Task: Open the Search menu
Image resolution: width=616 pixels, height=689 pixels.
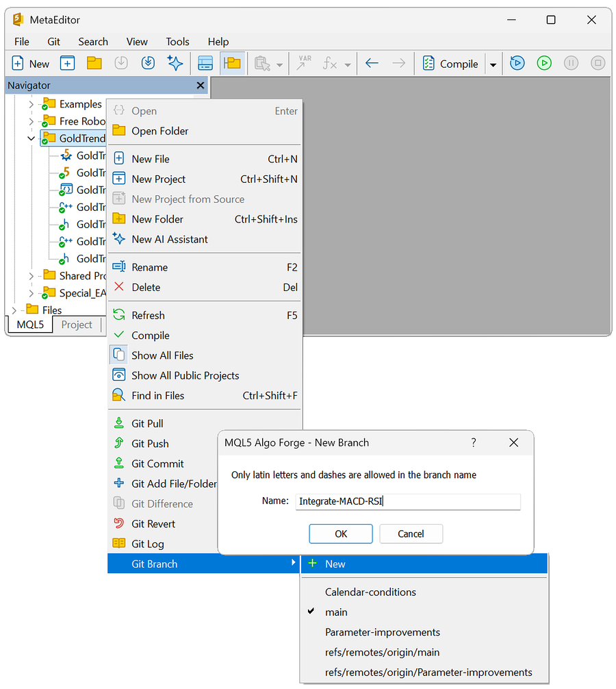Action: pyautogui.click(x=93, y=42)
